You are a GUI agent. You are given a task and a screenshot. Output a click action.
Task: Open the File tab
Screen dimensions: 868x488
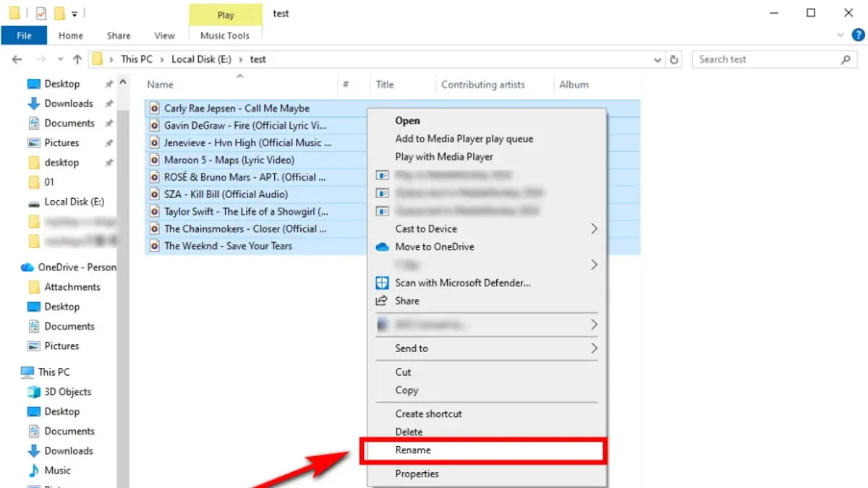[x=24, y=35]
